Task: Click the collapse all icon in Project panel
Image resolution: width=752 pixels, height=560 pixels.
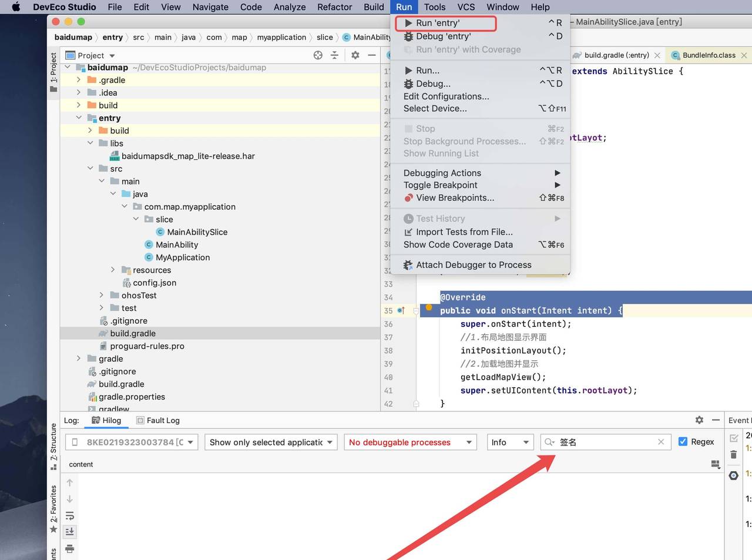Action: coord(334,55)
